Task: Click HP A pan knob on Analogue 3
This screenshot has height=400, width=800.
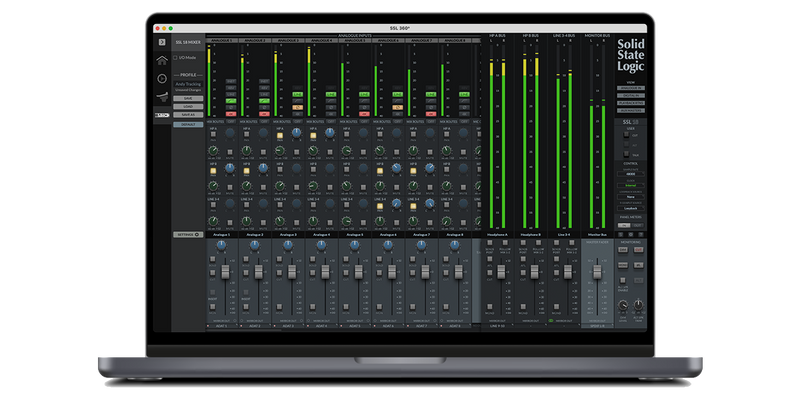Action: click(296, 133)
